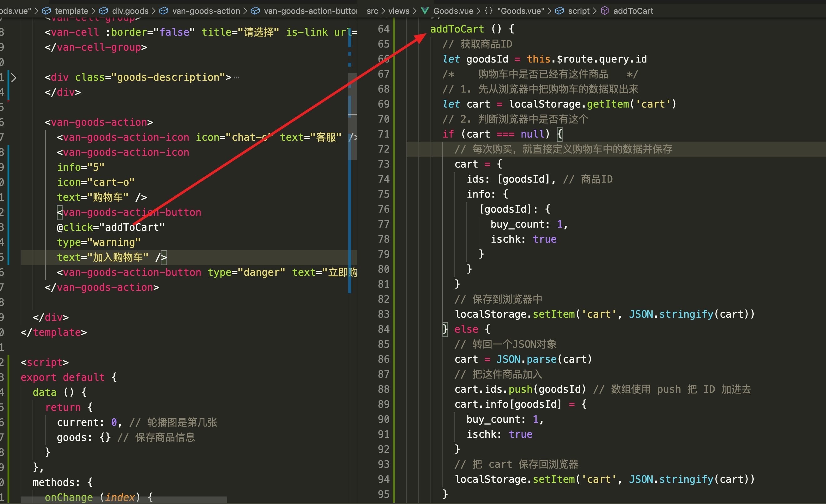Viewport: 826px width, 504px height.
Task: Click the horizontal scrollbar in left editor
Action: [124, 499]
